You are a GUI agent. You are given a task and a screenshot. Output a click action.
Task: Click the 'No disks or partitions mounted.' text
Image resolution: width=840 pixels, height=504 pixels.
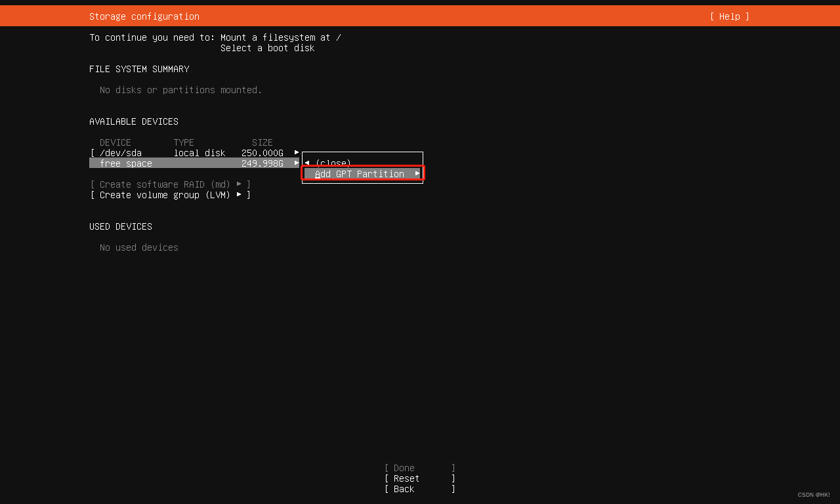(181, 90)
